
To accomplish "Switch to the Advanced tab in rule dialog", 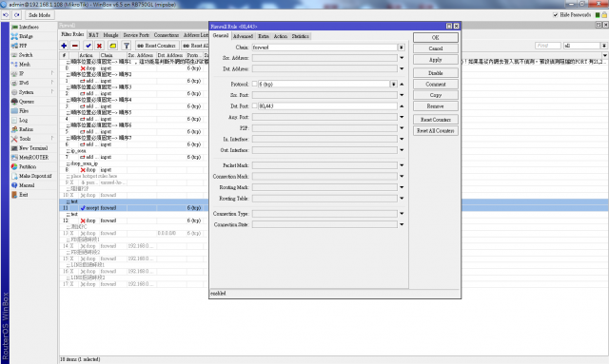I will point(243,36).
